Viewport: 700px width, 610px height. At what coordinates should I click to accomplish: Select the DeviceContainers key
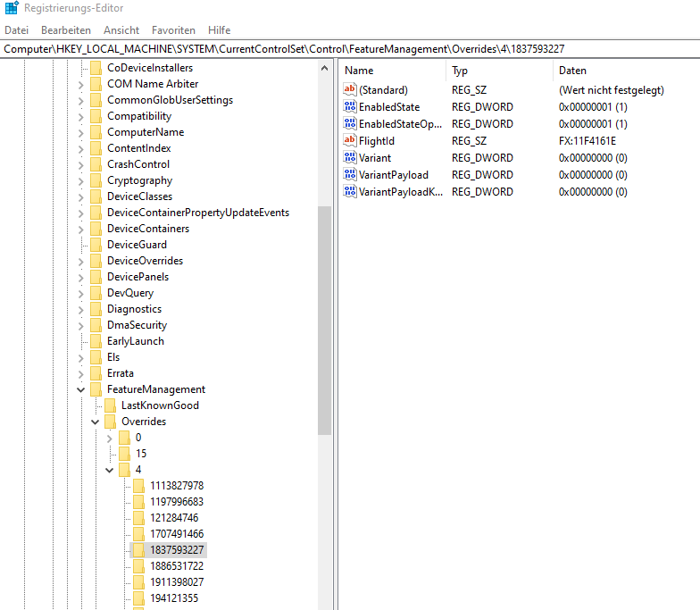pos(148,229)
